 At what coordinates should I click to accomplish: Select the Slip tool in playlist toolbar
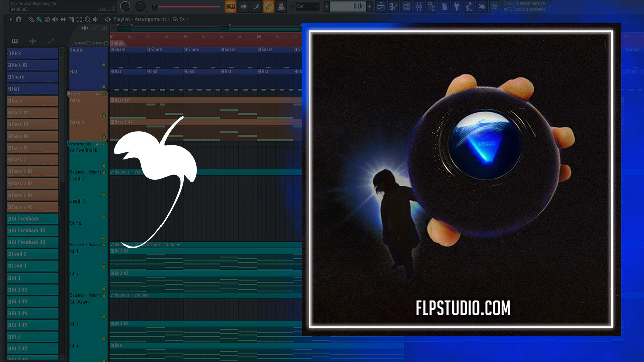point(63,19)
